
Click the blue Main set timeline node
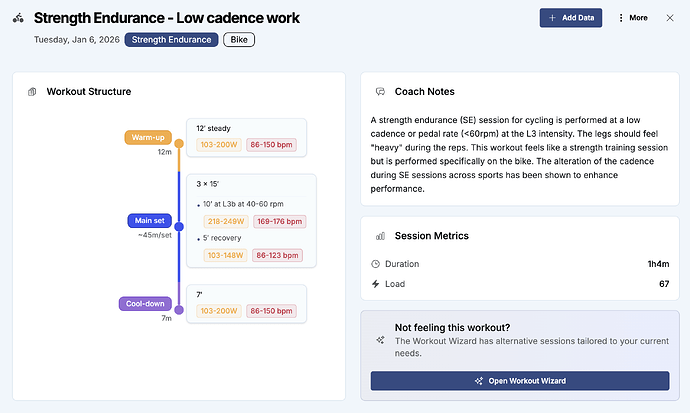click(179, 226)
